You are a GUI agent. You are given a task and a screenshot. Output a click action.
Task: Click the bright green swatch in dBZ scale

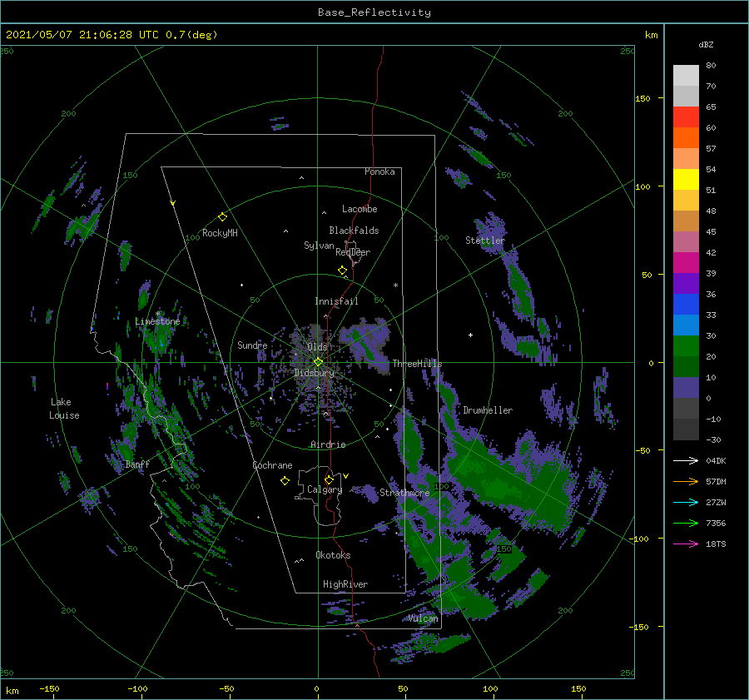click(686, 346)
